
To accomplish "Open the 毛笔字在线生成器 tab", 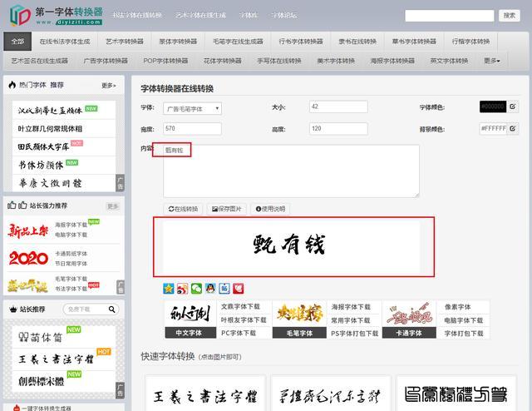I will 238,42.
